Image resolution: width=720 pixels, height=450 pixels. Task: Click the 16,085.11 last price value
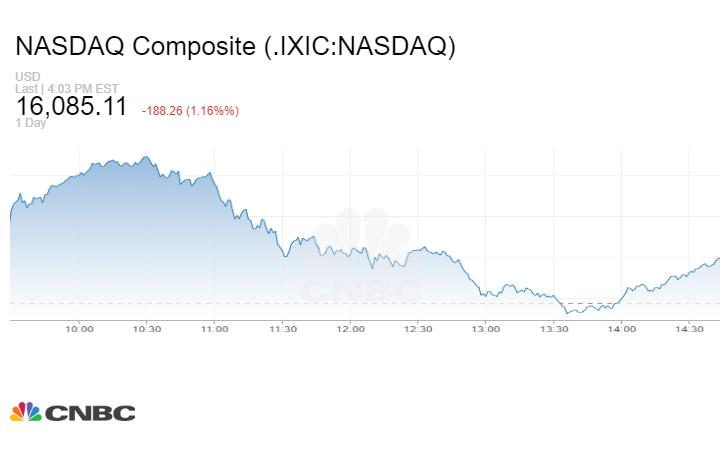[x=71, y=106]
